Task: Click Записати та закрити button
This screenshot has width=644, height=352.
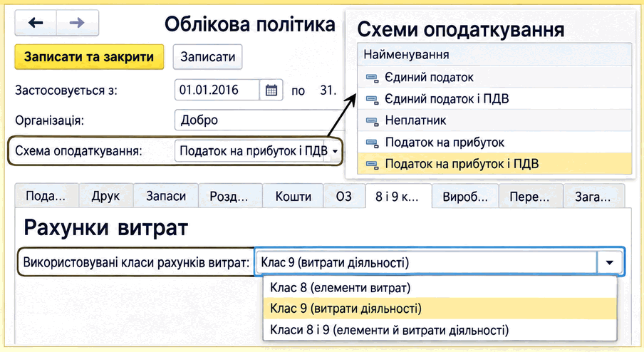Action: 89,57
